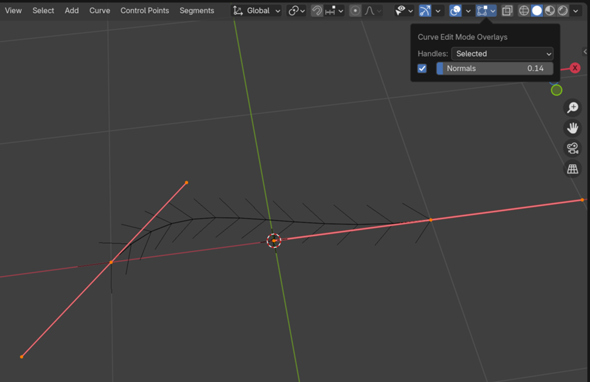Open the Handles Selected dropdown
This screenshot has width=590, height=382.
pyautogui.click(x=502, y=53)
